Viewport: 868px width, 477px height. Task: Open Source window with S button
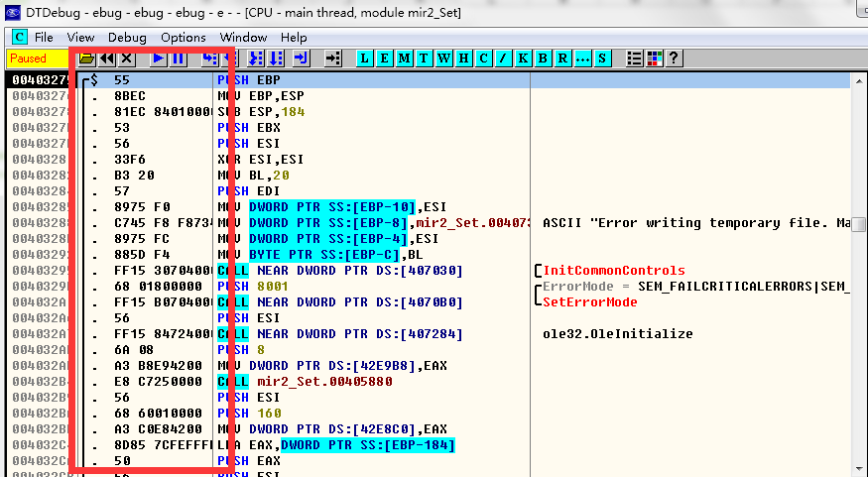602,59
